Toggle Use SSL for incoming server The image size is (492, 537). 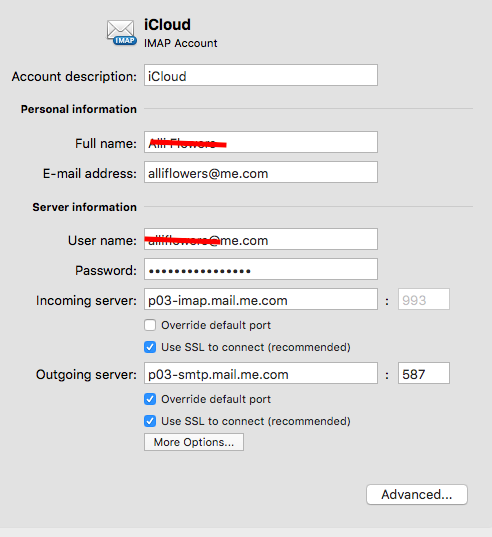click(150, 347)
